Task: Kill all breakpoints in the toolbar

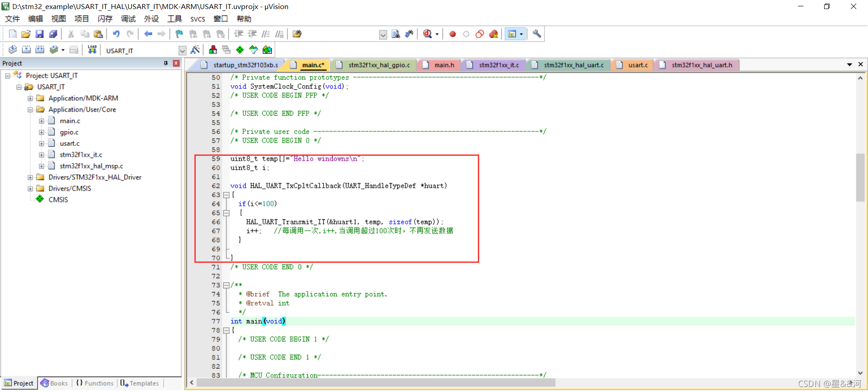Action: pyautogui.click(x=494, y=34)
